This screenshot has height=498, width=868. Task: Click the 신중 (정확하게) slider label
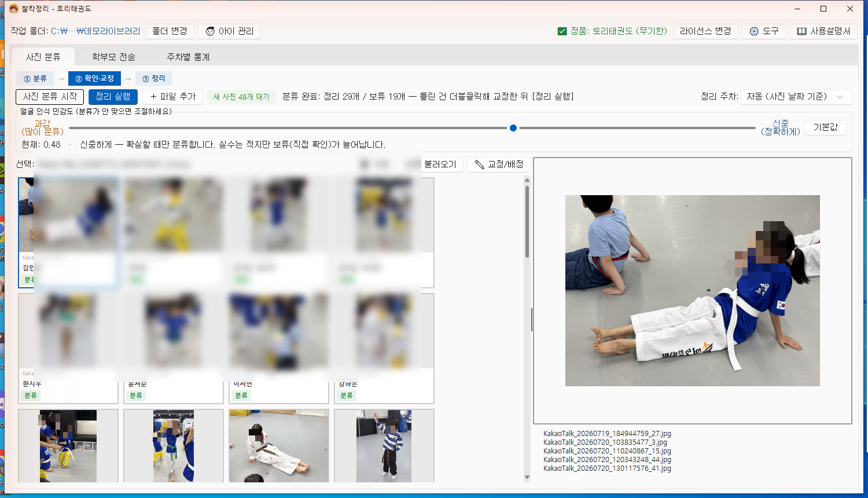click(x=780, y=127)
